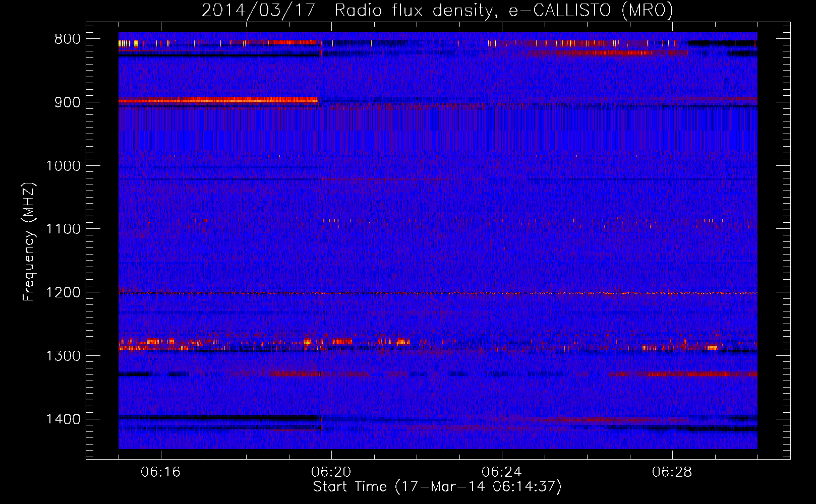Click the 06:24 time tick label
The height and width of the screenshot is (504, 816).
point(502,472)
